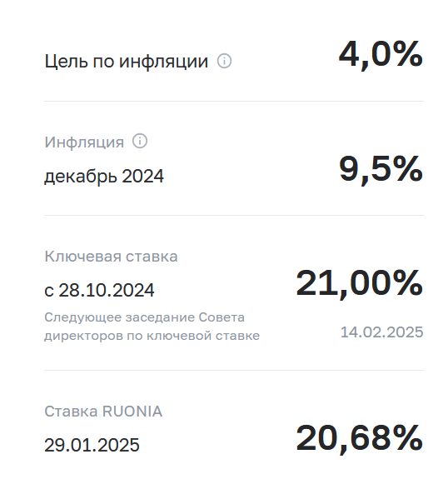The height and width of the screenshot is (484, 448).
Task: Click the 29.01.2025 RUONIA date
Action: pos(92,445)
